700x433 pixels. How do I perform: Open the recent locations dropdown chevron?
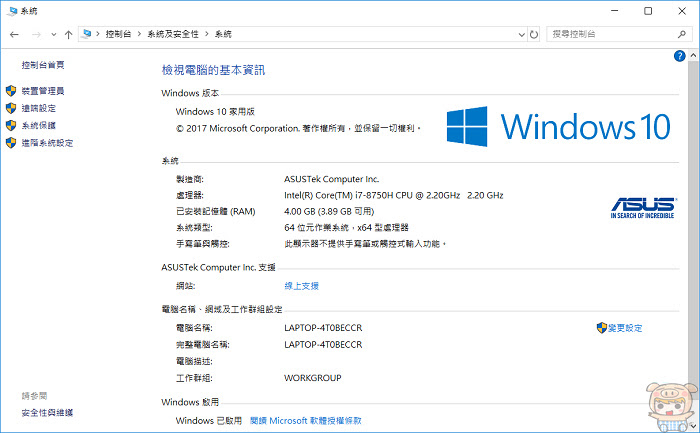[x=54, y=34]
